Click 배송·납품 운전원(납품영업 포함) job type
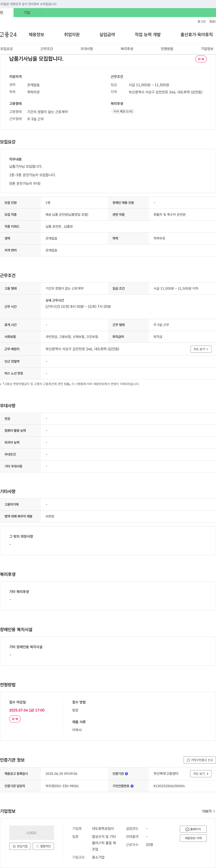This screenshot has height=868, width=216. (x=67, y=215)
